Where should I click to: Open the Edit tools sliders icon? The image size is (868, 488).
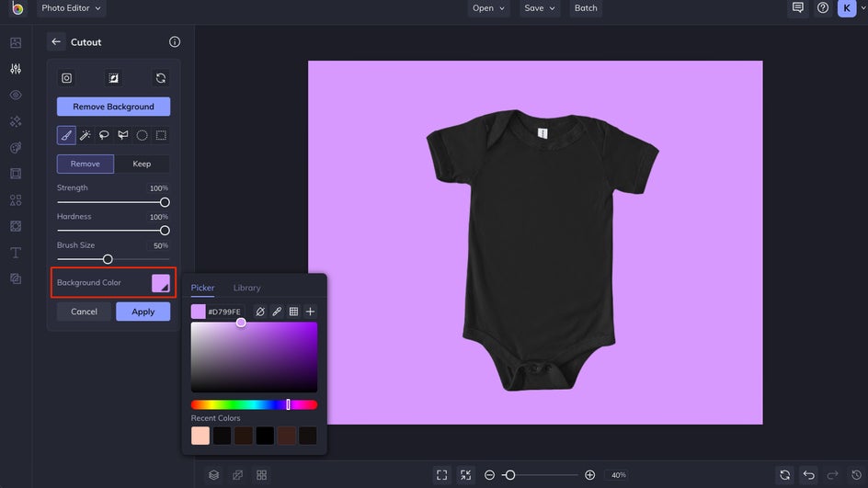[x=16, y=69]
